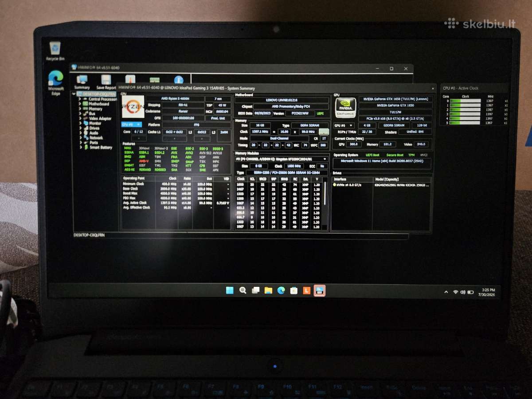Click the Shaders Unified: 896 field
This screenshot has height=399, width=532.
[x=415, y=132]
